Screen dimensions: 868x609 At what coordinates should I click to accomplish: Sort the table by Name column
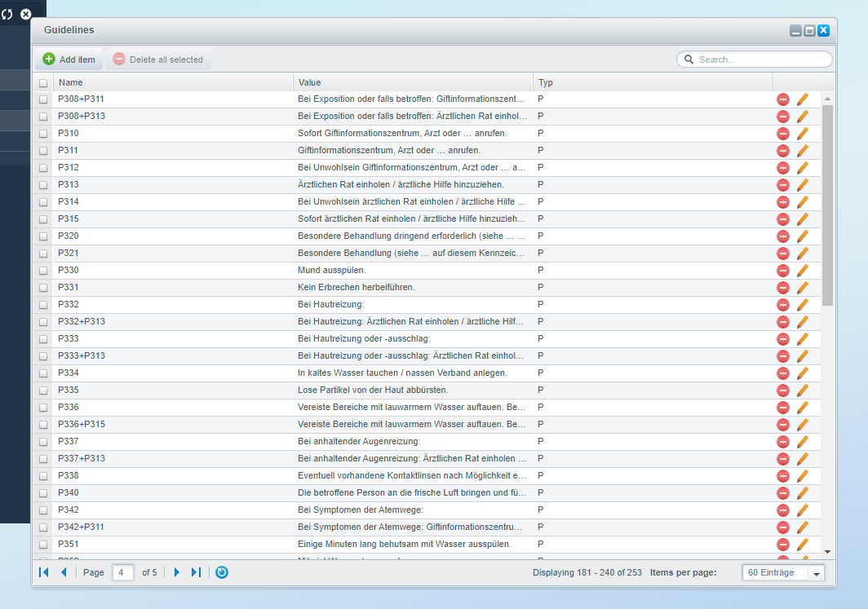(x=173, y=82)
